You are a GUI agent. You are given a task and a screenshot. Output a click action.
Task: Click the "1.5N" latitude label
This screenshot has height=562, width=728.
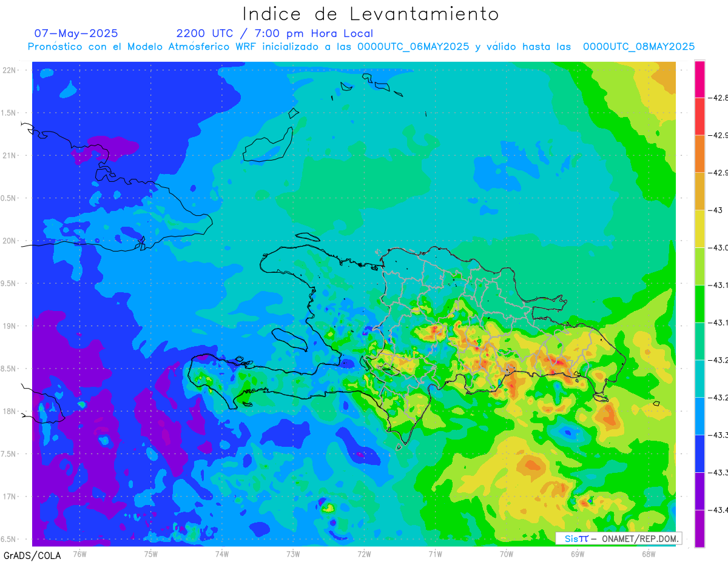click(x=10, y=113)
